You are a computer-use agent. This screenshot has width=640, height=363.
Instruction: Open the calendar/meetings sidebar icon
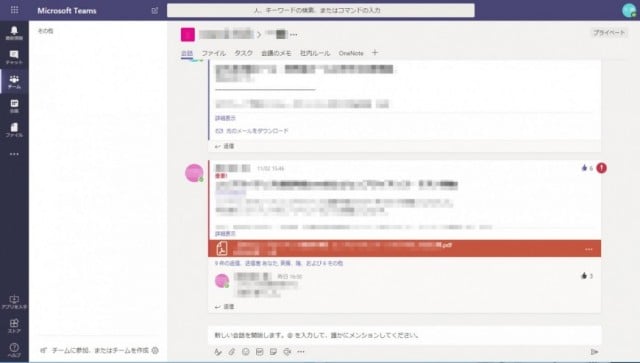coord(14,106)
